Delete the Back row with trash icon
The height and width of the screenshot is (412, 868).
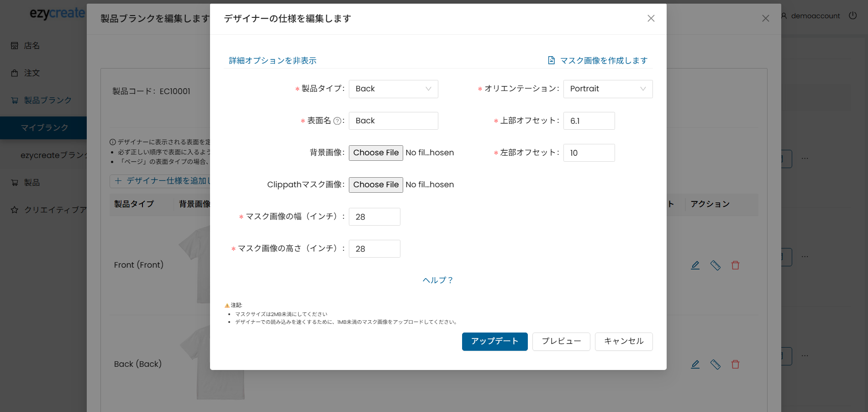735,364
